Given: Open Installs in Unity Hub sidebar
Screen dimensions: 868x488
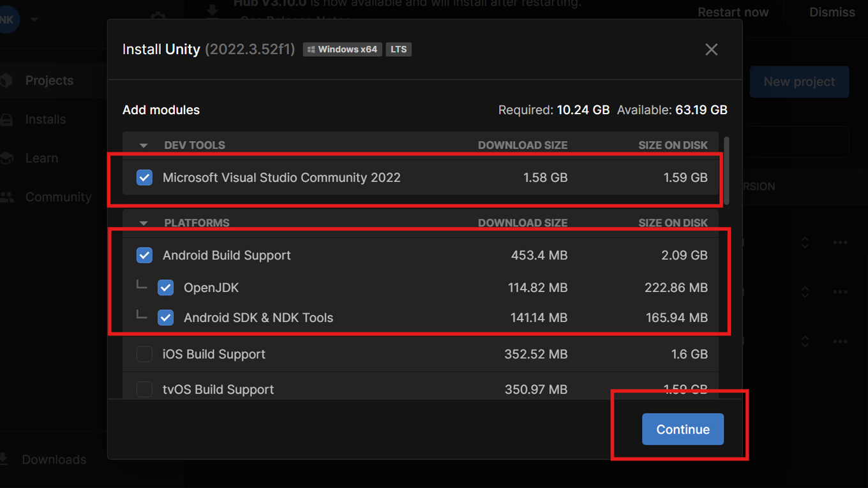Looking at the screenshot, I should pos(45,119).
